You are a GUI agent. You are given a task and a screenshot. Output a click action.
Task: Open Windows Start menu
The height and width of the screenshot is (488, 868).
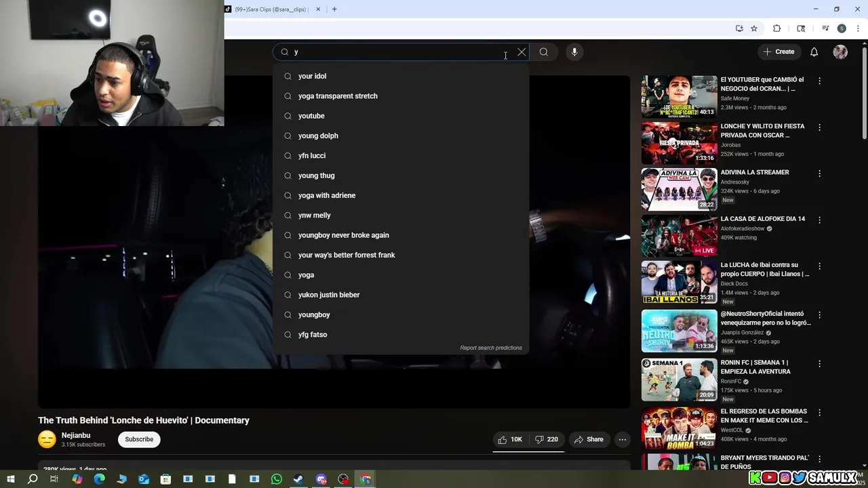[x=10, y=479]
